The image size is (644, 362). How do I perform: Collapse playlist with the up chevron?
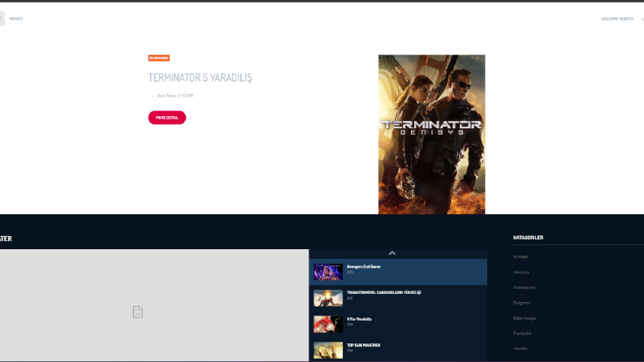pyautogui.click(x=392, y=253)
